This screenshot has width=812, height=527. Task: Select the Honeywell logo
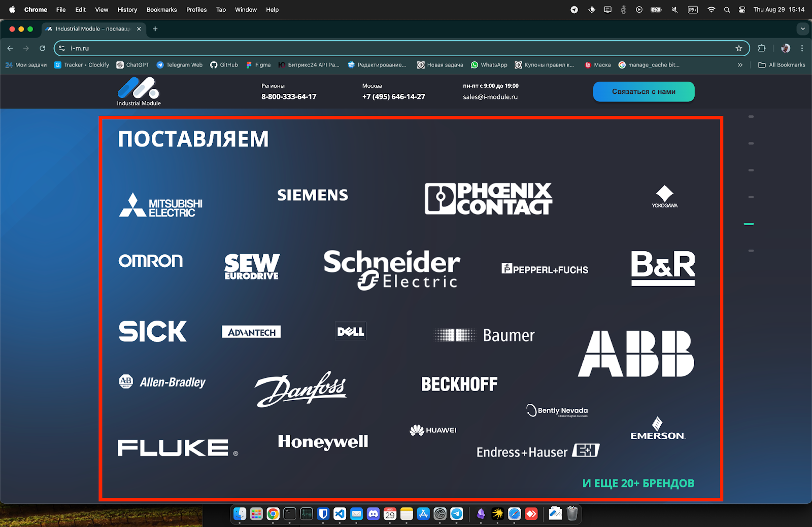click(323, 442)
